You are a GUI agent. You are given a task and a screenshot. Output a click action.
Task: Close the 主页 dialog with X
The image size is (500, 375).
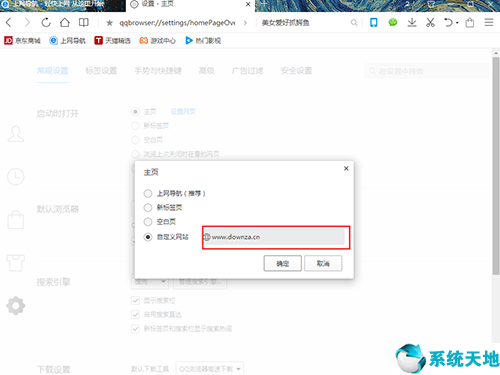346,168
